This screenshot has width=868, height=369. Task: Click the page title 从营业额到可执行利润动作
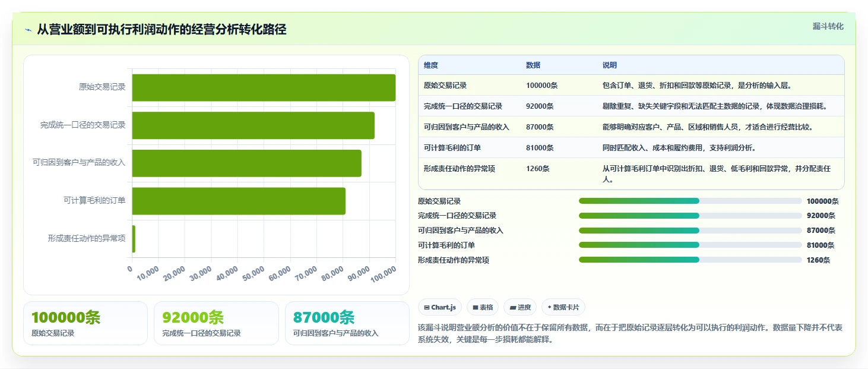click(161, 30)
